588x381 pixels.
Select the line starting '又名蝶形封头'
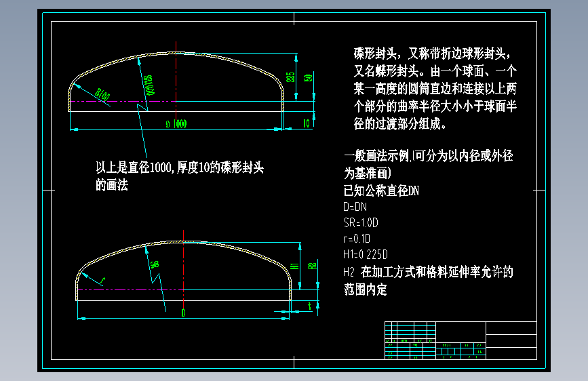(435, 71)
